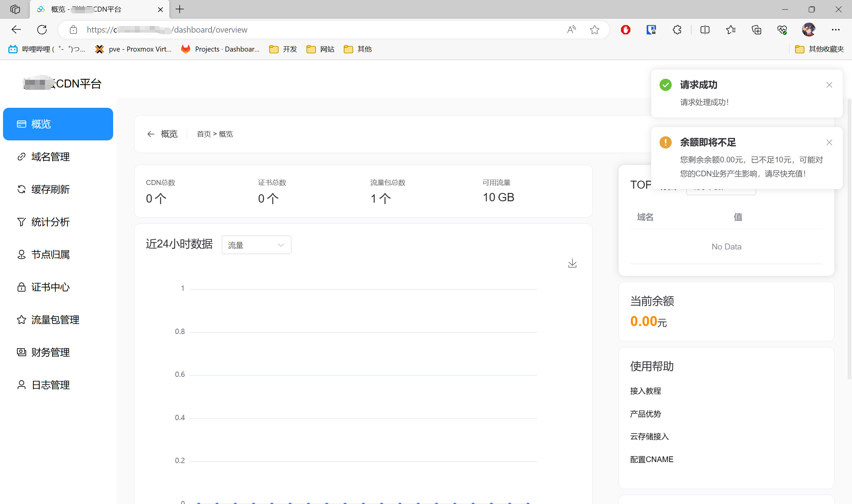Open the 接入教程 help link

pyautogui.click(x=645, y=391)
